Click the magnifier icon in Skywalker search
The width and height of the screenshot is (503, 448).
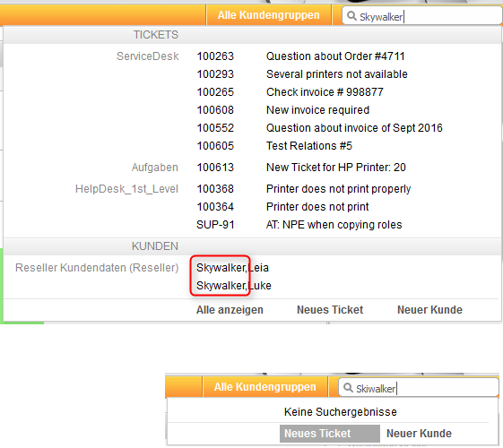click(x=351, y=16)
